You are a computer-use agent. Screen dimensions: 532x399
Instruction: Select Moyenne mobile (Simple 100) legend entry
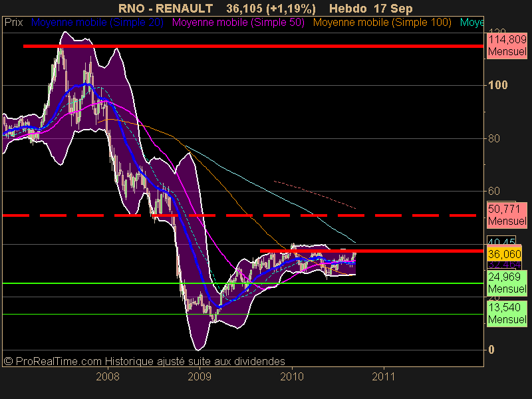tap(382, 23)
